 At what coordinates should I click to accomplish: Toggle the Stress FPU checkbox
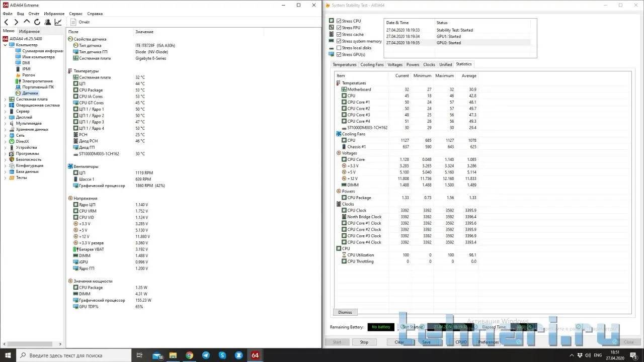339,28
